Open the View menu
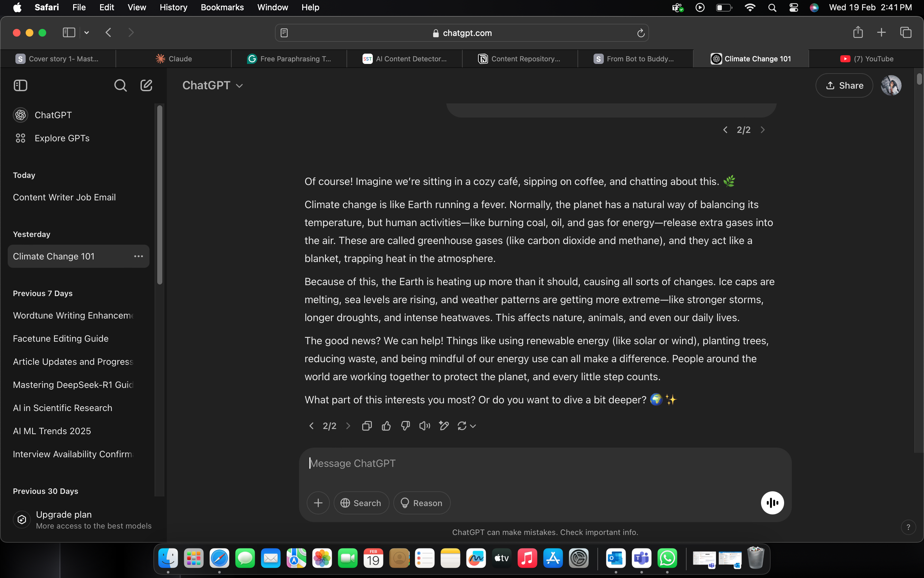 (137, 7)
